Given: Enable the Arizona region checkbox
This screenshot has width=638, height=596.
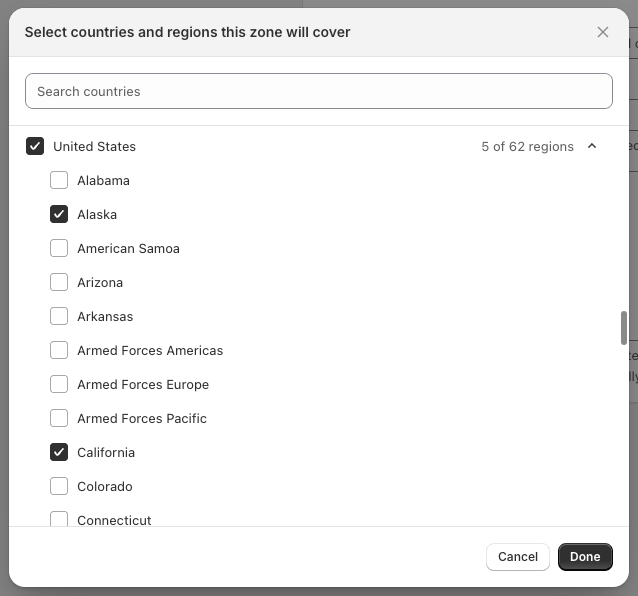Looking at the screenshot, I should pos(59,282).
